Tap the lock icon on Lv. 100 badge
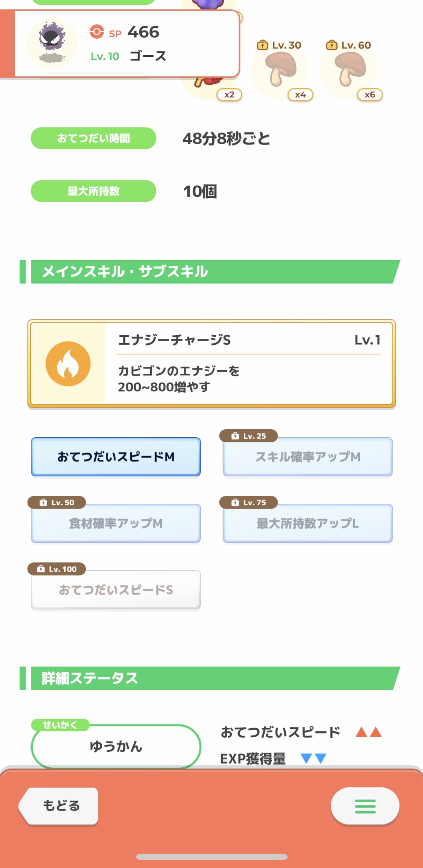 (x=41, y=569)
